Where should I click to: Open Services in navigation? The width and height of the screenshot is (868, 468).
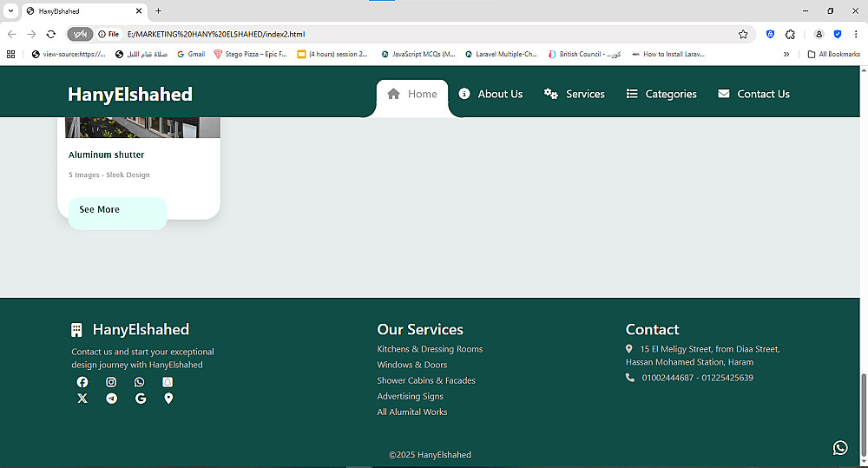coord(574,94)
